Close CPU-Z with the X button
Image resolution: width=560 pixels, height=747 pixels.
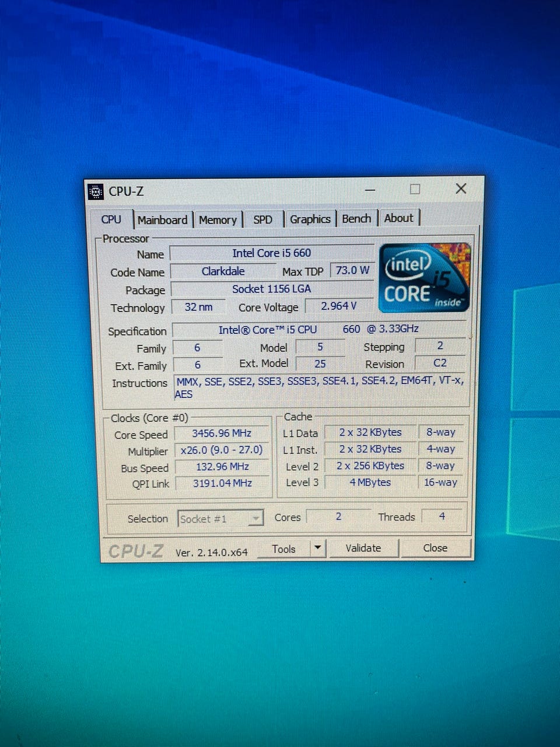point(461,189)
